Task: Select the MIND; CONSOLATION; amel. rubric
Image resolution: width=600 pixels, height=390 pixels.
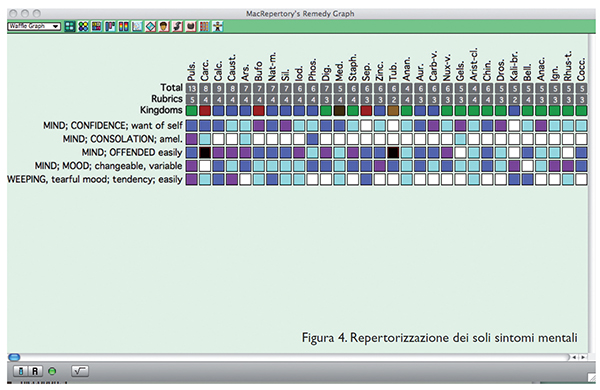Action: [122, 139]
